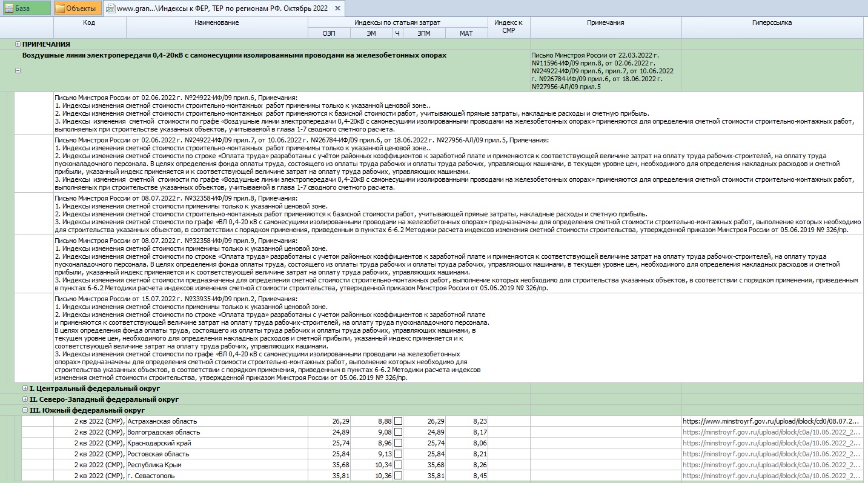
Task: Click the Наименование column header
Action: (217, 28)
